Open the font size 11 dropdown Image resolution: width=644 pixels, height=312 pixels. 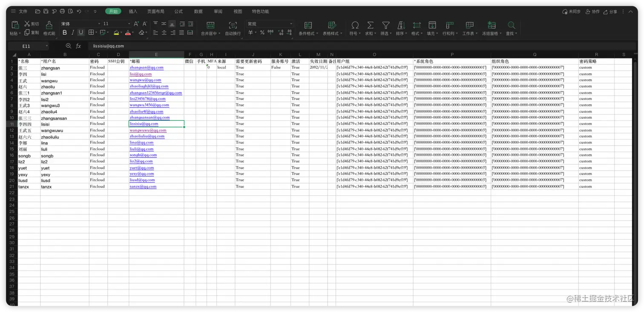[x=129, y=24]
